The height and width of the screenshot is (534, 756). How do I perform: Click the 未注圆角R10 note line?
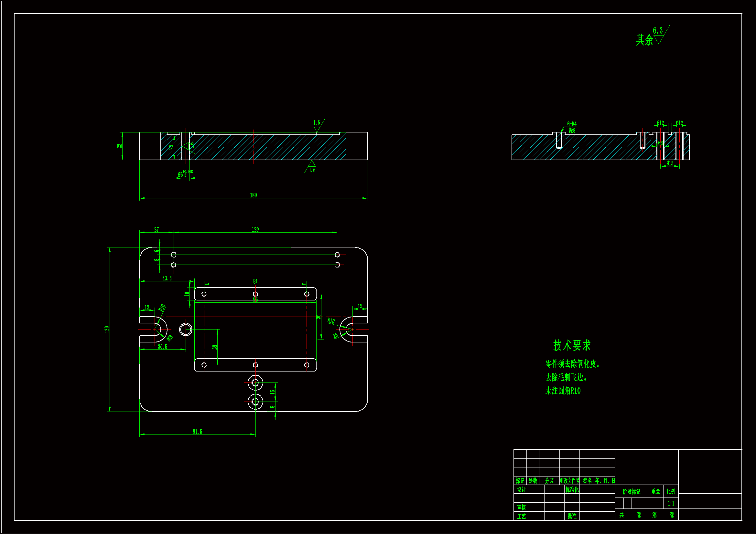[563, 391]
